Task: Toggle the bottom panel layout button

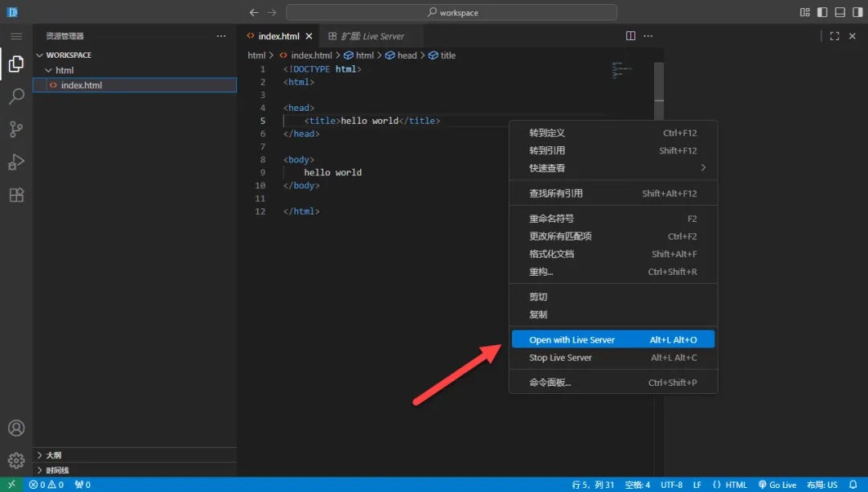Action: click(x=839, y=12)
